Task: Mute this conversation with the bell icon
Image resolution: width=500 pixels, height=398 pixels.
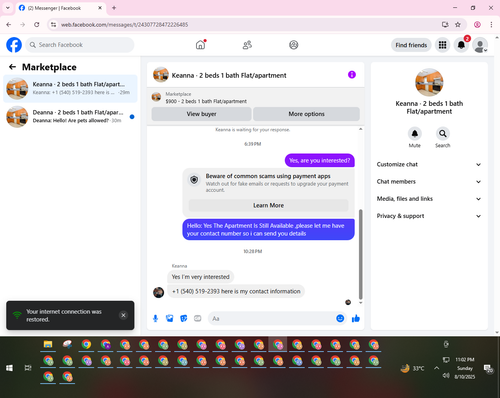Action: (414, 134)
